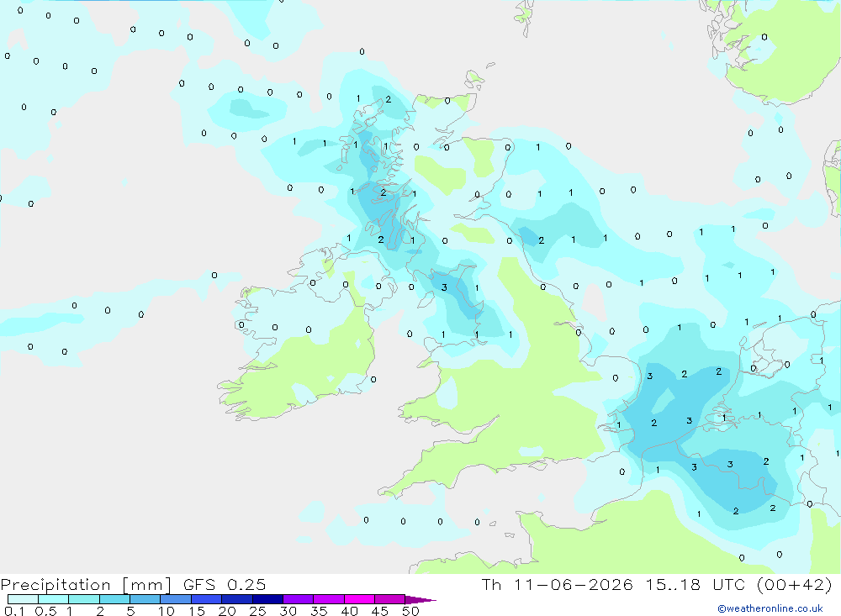This screenshot has height=616, width=841.
Task: Click the '0.5' legend scale value
Action: (45, 611)
